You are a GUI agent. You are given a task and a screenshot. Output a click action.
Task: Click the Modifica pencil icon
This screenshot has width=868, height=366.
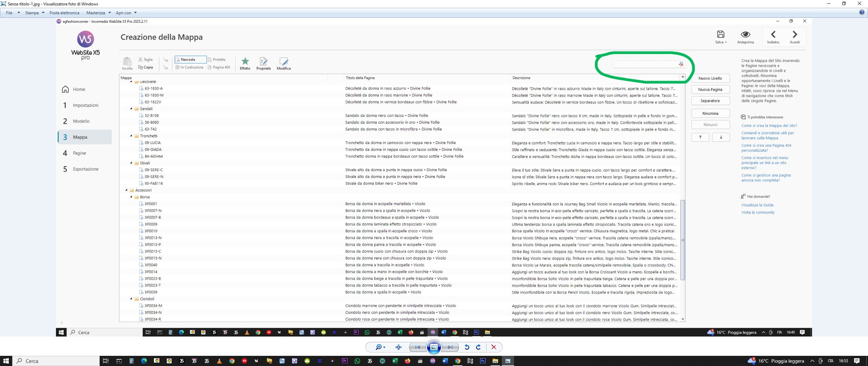point(283,62)
